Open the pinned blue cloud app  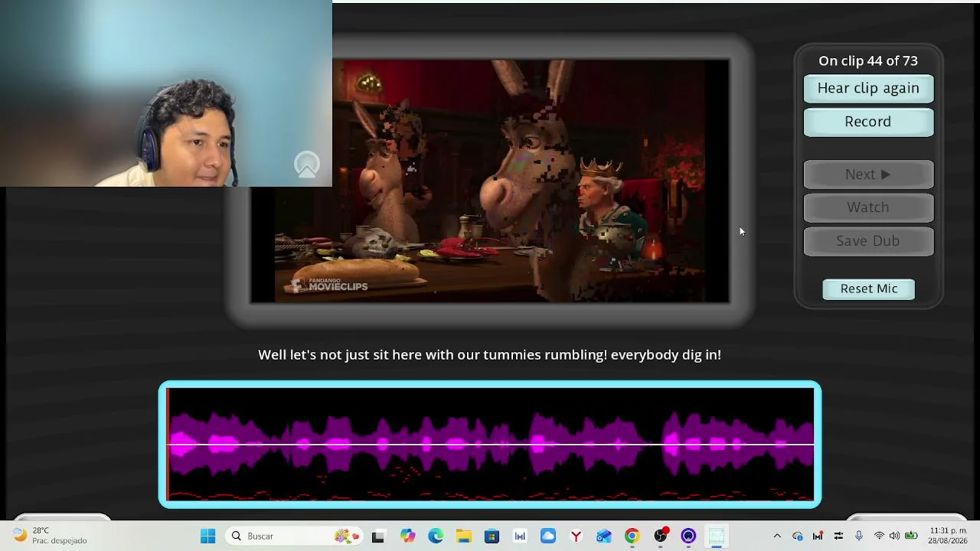[548, 536]
